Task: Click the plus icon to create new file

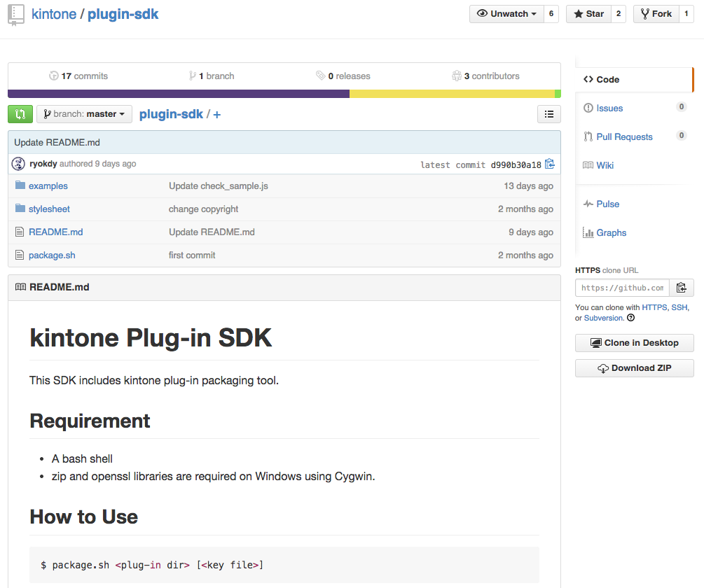Action: click(x=217, y=115)
